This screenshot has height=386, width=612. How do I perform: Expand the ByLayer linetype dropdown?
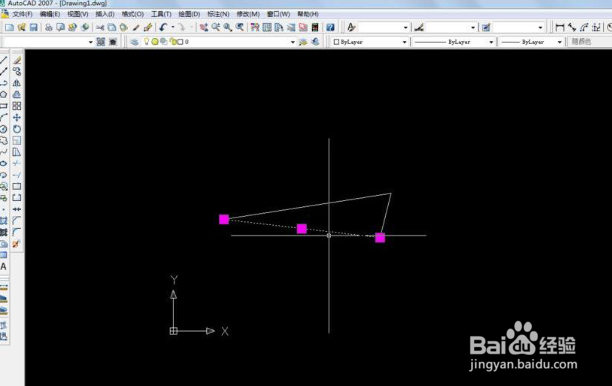491,42
